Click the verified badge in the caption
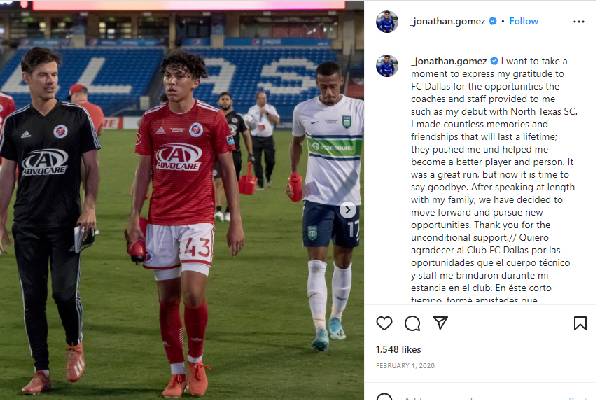The height and width of the screenshot is (400, 600). click(494, 61)
